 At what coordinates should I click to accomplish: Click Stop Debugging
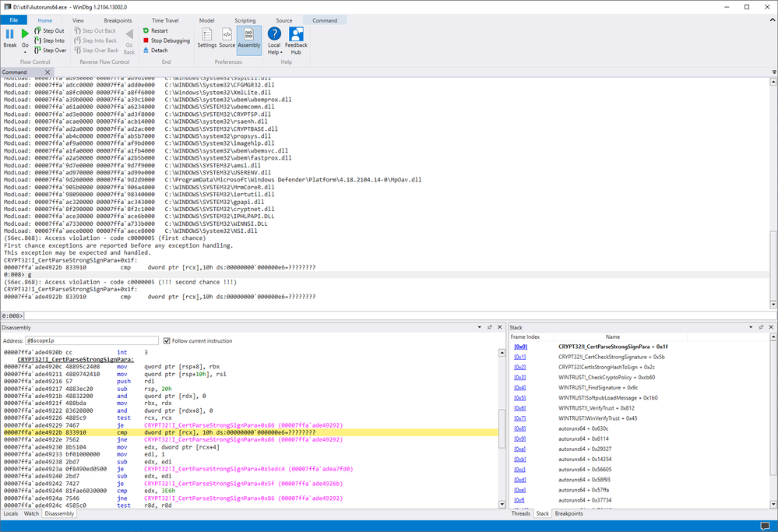pos(166,41)
